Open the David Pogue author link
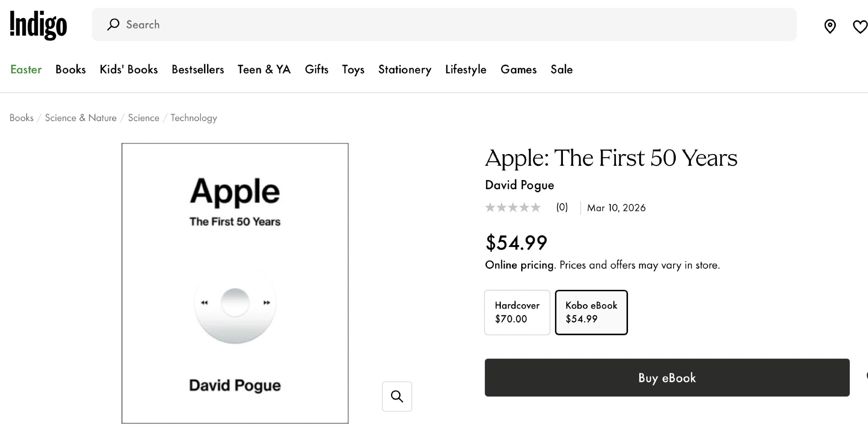Image resolution: width=868 pixels, height=443 pixels. point(519,185)
